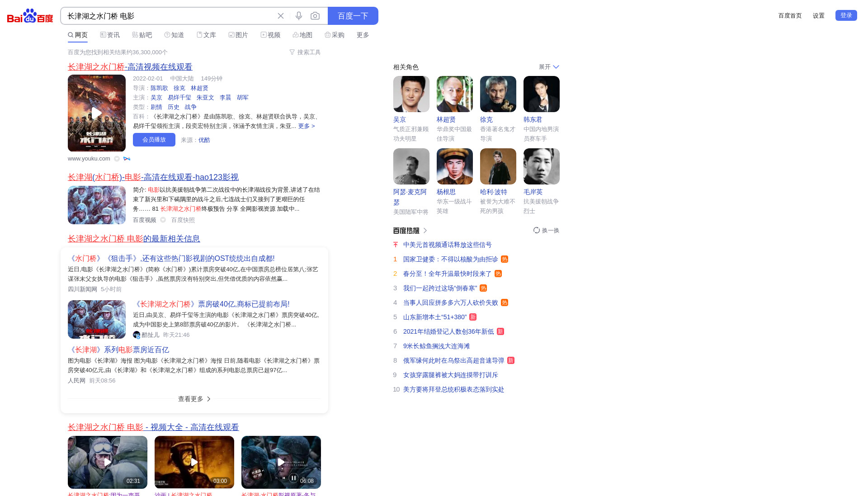Open the hao123 result snow soldiers thumbnail
The image size is (868, 496).
pyautogui.click(x=97, y=205)
